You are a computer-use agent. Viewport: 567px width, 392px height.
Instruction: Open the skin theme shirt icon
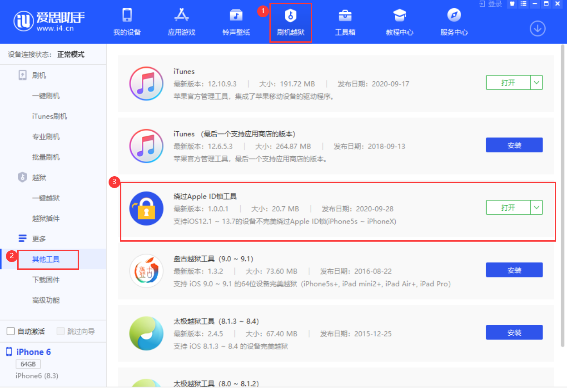click(512, 4)
